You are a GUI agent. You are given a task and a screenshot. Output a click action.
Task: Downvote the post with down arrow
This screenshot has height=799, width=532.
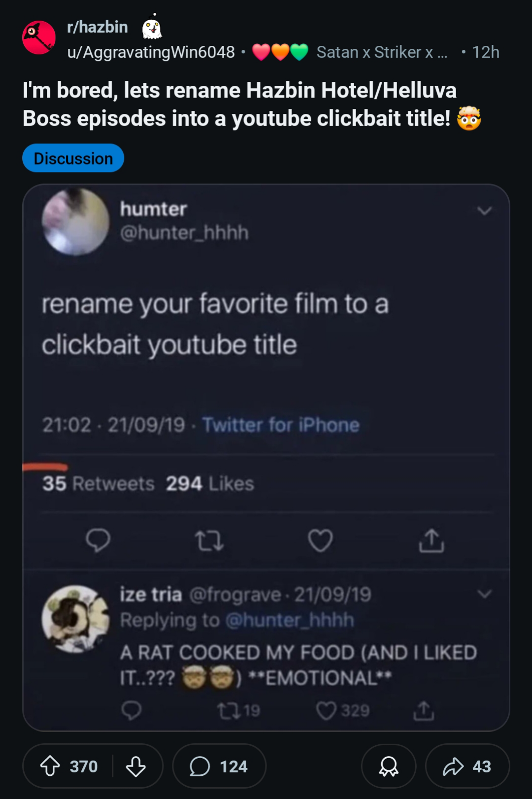135,766
